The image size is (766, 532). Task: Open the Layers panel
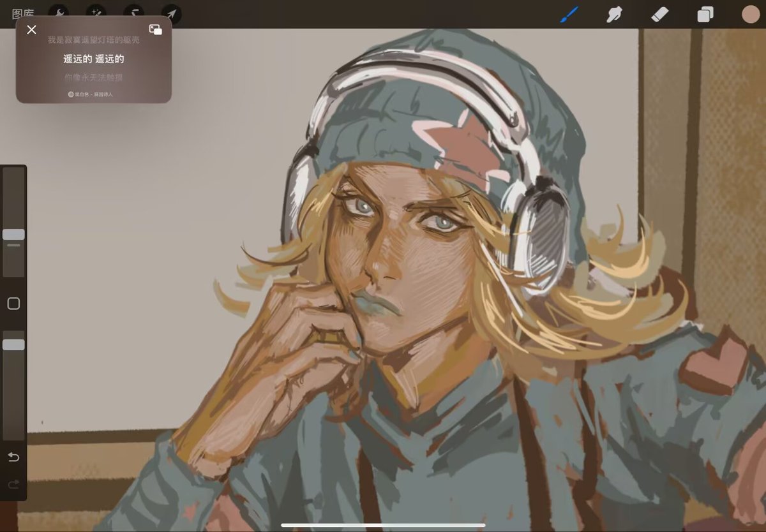(x=705, y=14)
